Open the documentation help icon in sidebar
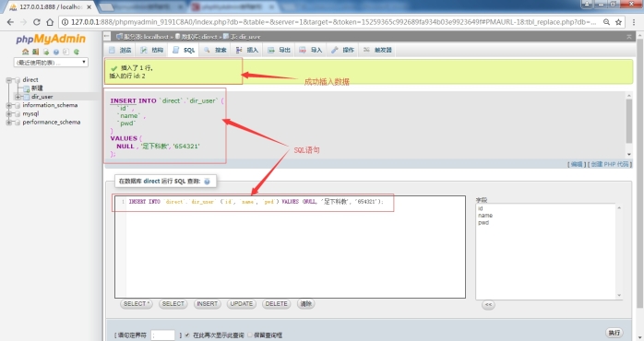644x341 pixels. 56,52
